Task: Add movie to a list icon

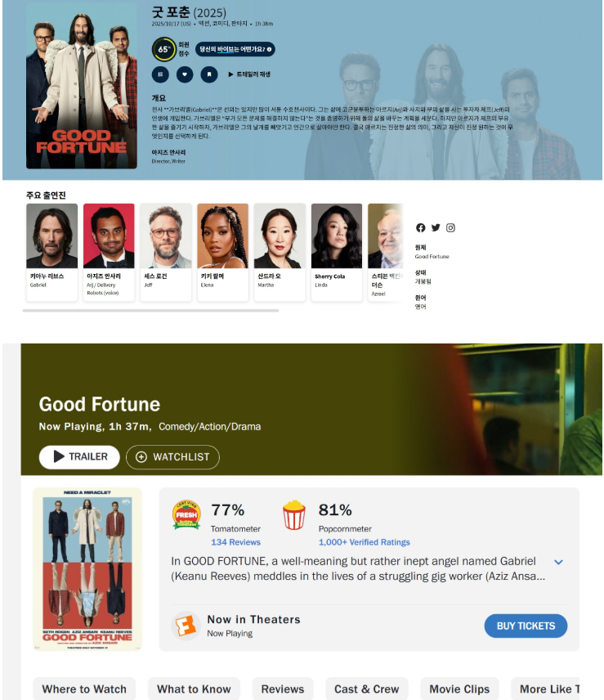Action: pyautogui.click(x=160, y=74)
